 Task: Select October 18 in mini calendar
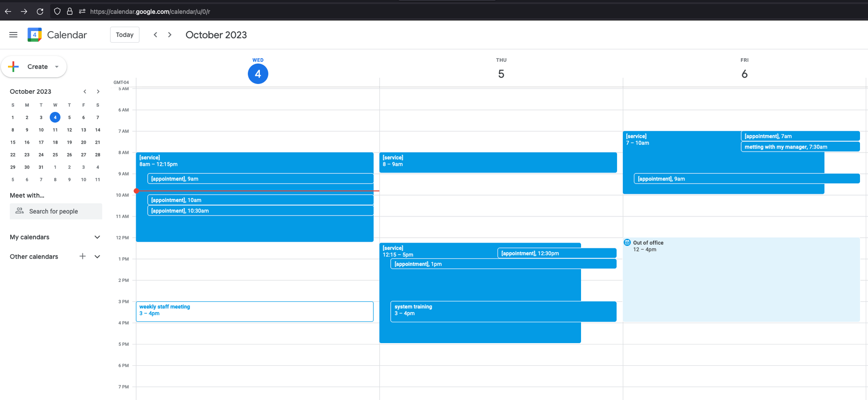tap(55, 142)
